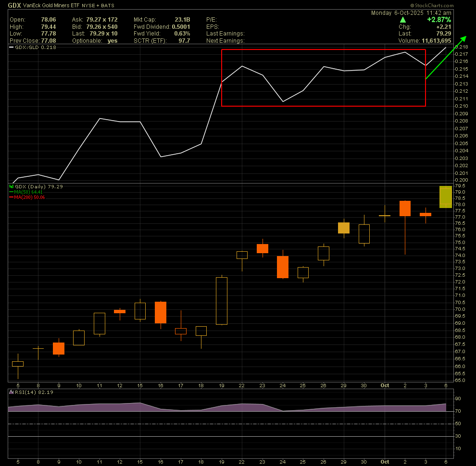The width and height of the screenshot is (476, 466).
Task: Click the Chg value +2.21
Action: click(444, 27)
